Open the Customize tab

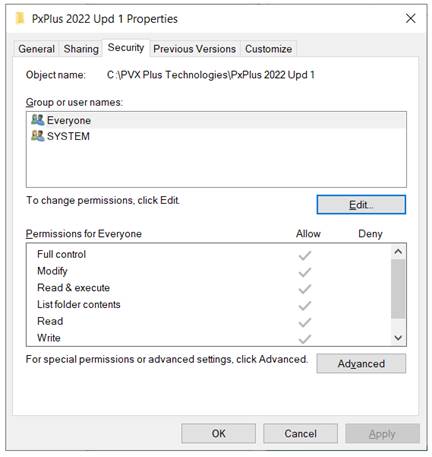(x=269, y=49)
